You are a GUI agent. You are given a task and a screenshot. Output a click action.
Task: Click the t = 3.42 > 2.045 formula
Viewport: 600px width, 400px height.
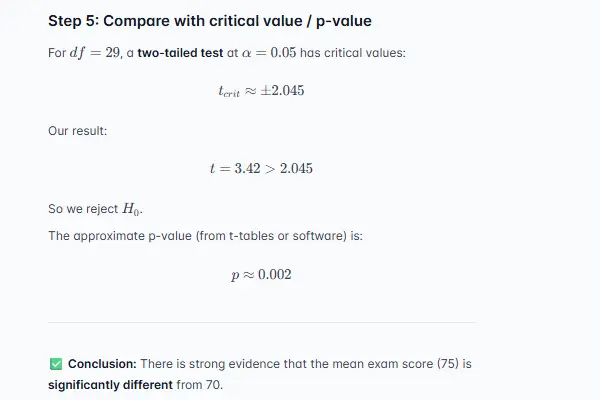[x=261, y=168]
